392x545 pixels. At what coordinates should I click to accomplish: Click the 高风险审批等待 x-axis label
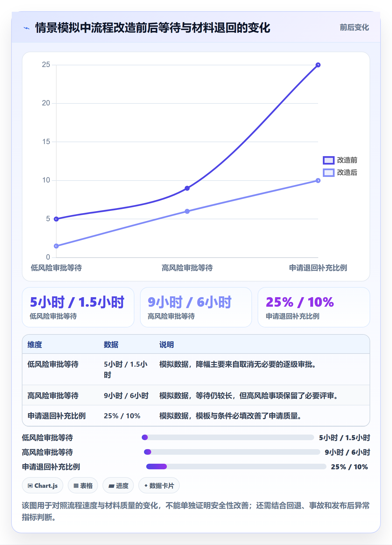(x=187, y=268)
